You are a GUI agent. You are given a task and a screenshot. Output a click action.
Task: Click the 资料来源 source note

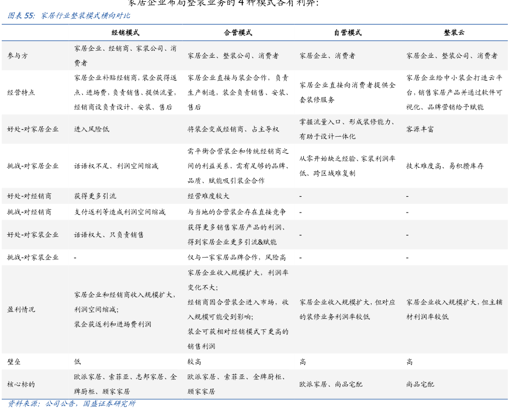click(71, 404)
